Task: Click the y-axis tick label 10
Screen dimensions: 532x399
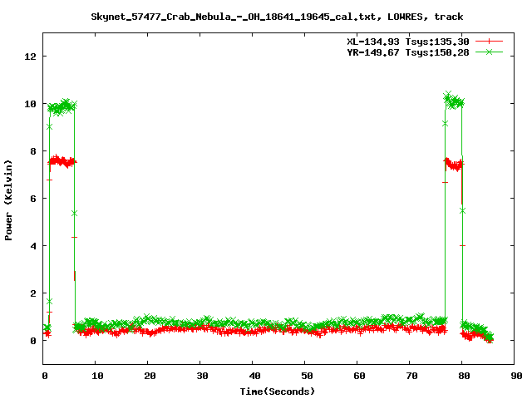Action: [30, 104]
